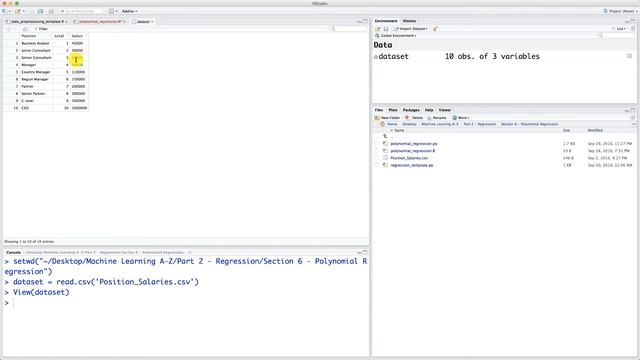Viewport: 640px width, 360px height.
Task: Open the workspace panes layout dropdown
Action: [x=113, y=11]
